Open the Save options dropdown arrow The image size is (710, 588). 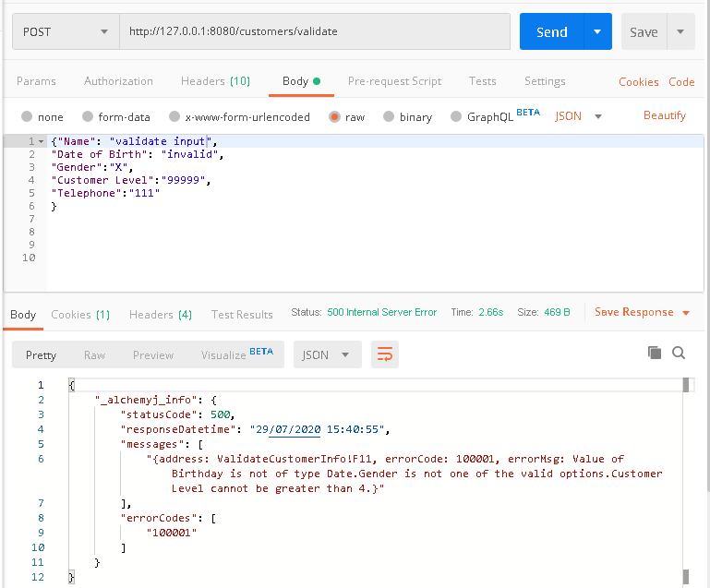coord(680,31)
